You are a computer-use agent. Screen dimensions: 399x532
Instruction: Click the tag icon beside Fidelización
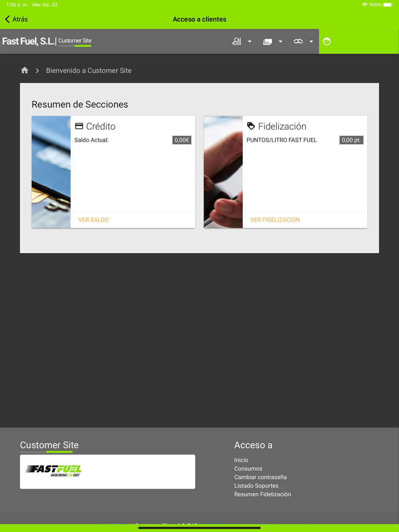pos(251,126)
